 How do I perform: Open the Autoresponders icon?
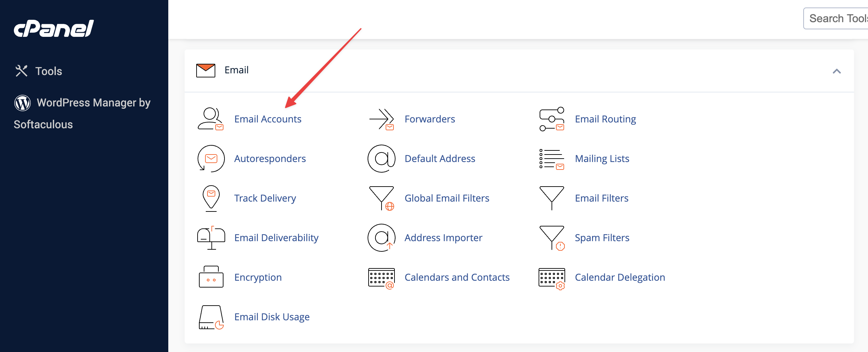211,159
